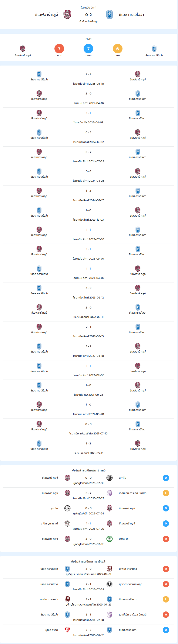
Task: Open the 2024-07-29 league match row
Action: [88, 156]
